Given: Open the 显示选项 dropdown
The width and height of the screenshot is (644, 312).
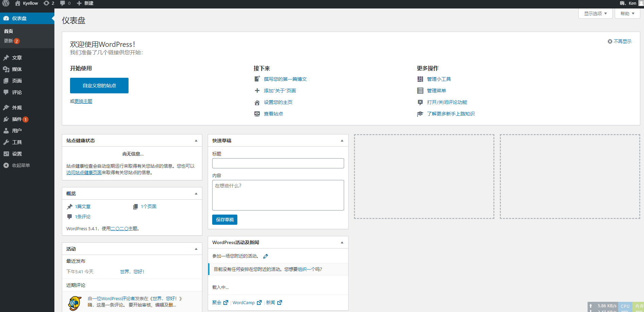Looking at the screenshot, I should pos(595,14).
